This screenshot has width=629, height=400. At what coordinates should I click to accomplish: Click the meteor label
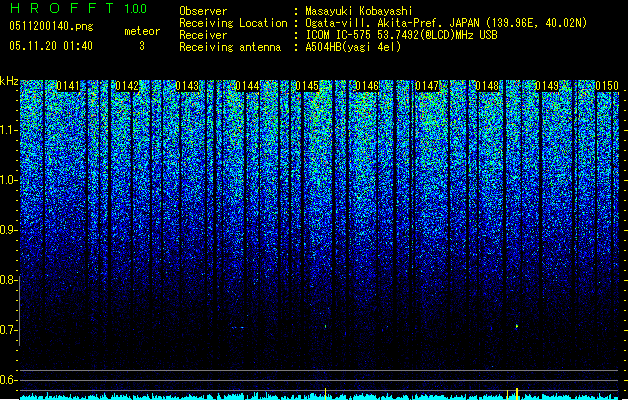(x=142, y=31)
